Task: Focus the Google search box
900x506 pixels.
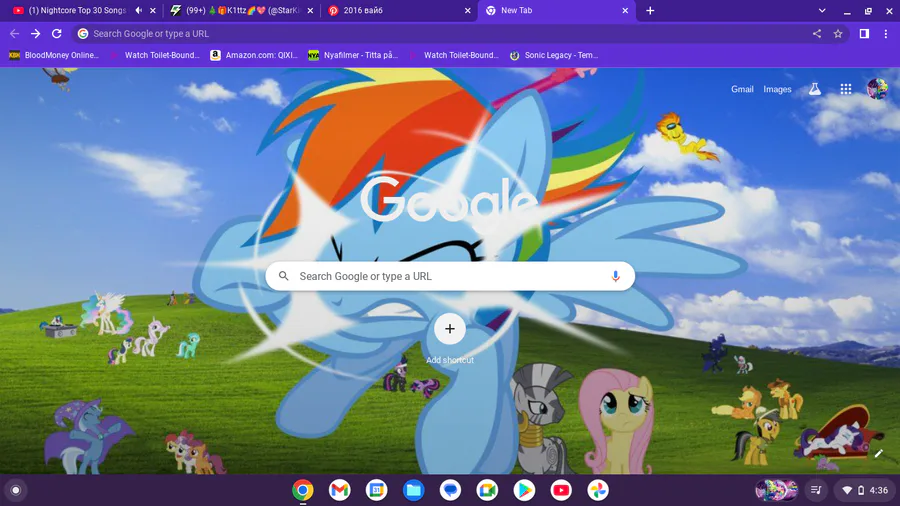Action: tap(450, 276)
